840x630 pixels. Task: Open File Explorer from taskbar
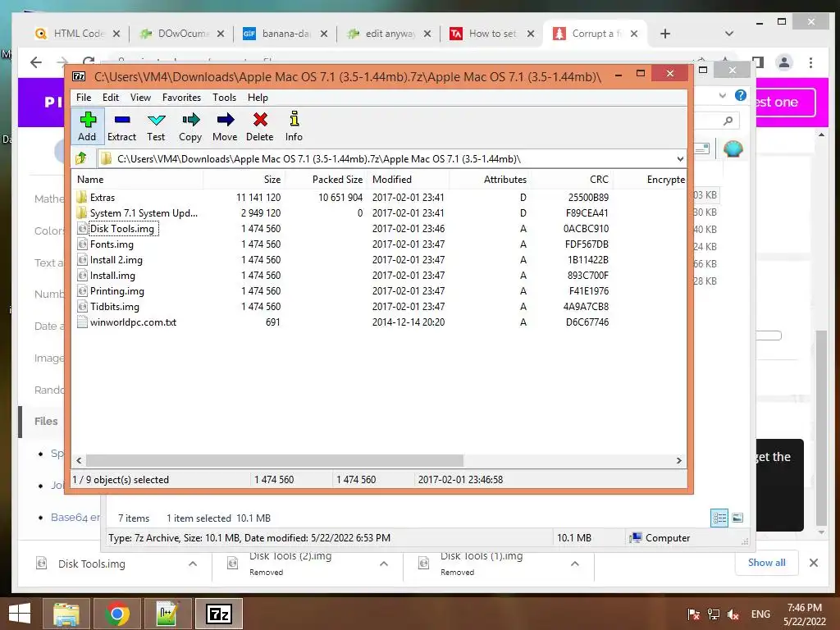66,614
